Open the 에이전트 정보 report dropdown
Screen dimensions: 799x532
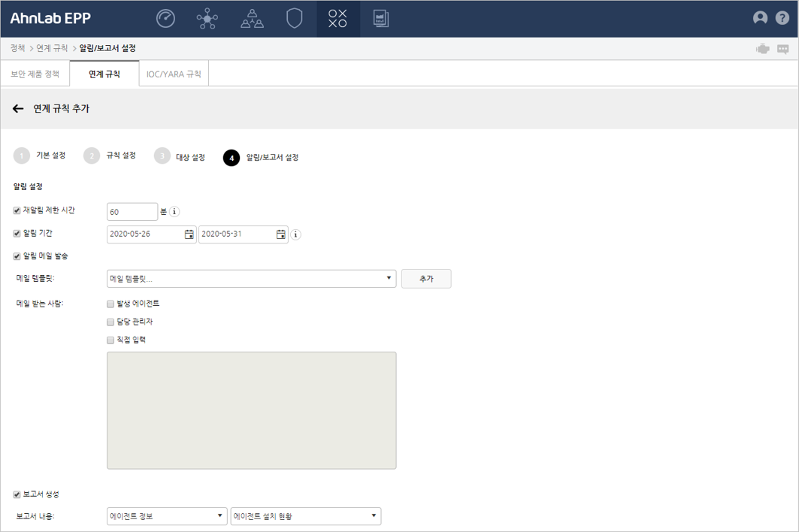(167, 516)
